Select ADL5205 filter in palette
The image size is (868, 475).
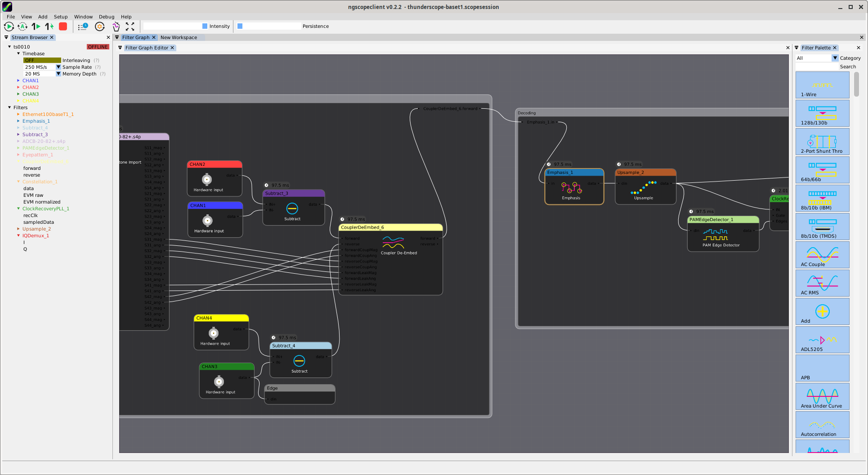click(822, 340)
